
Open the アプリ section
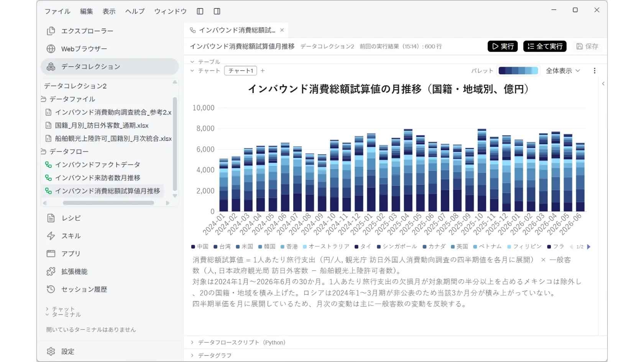pos(110,254)
